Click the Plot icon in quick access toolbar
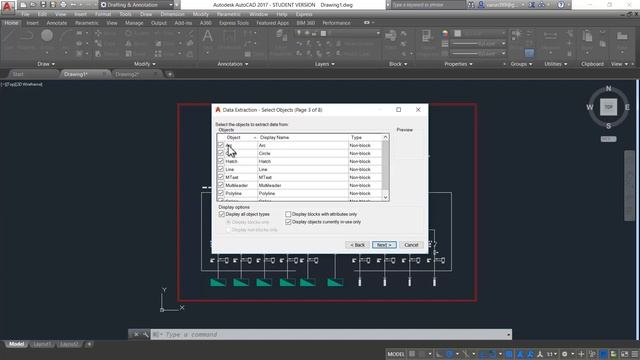Image resolution: width=640 pixels, height=360 pixels. point(63,5)
